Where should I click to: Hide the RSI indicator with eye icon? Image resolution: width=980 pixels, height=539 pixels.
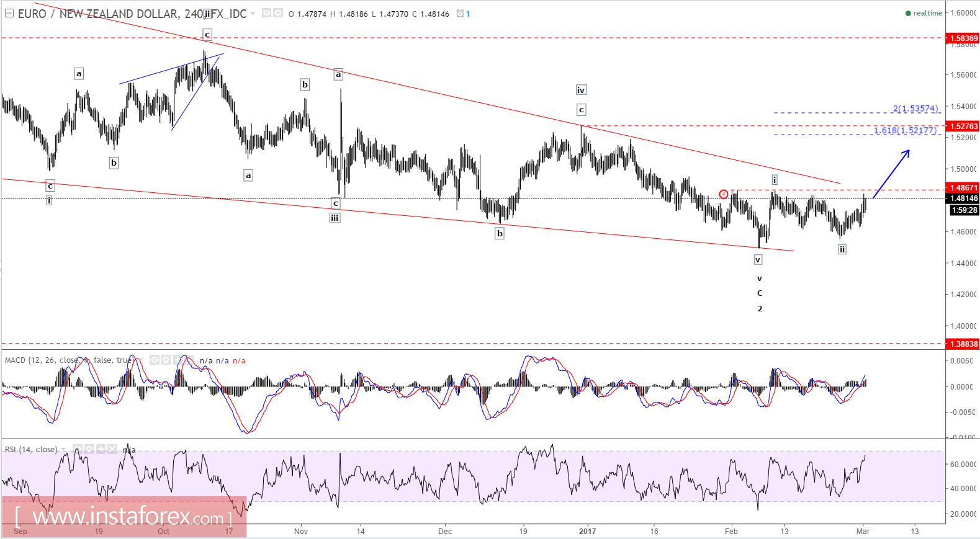coord(78,449)
